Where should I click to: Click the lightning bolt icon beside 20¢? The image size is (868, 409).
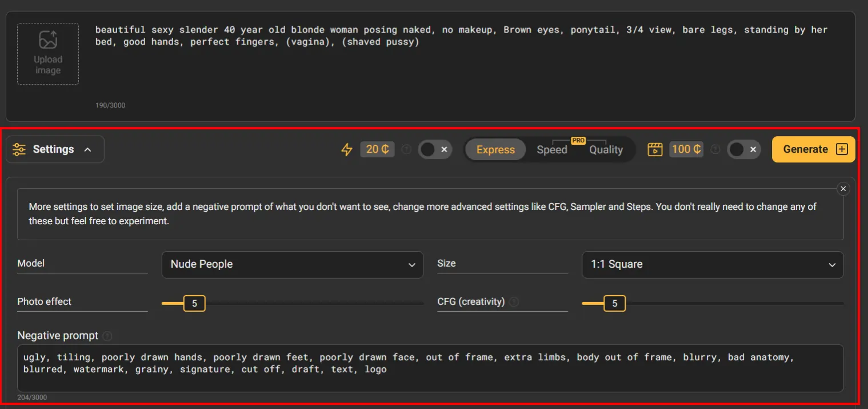click(347, 149)
